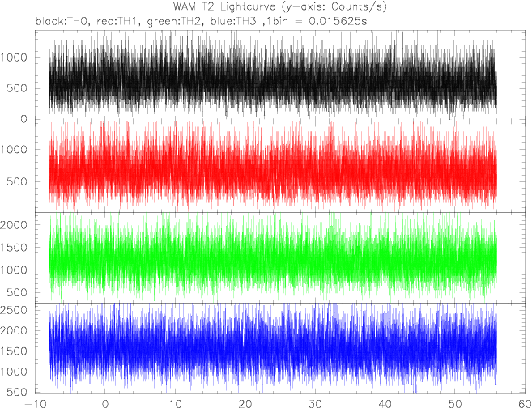Select the legend text 'black:TH0'
This screenshot has height=408, width=532.
click(63, 22)
